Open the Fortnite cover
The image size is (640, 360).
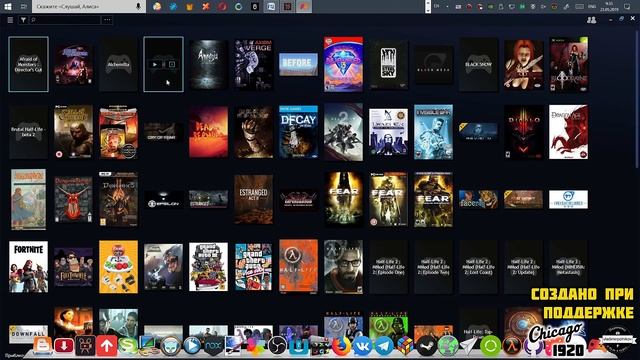tap(28, 267)
